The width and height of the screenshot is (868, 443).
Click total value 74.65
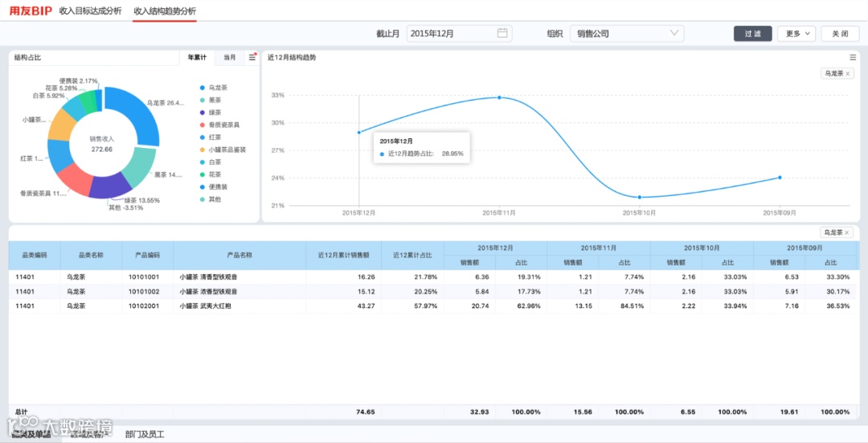tap(366, 412)
